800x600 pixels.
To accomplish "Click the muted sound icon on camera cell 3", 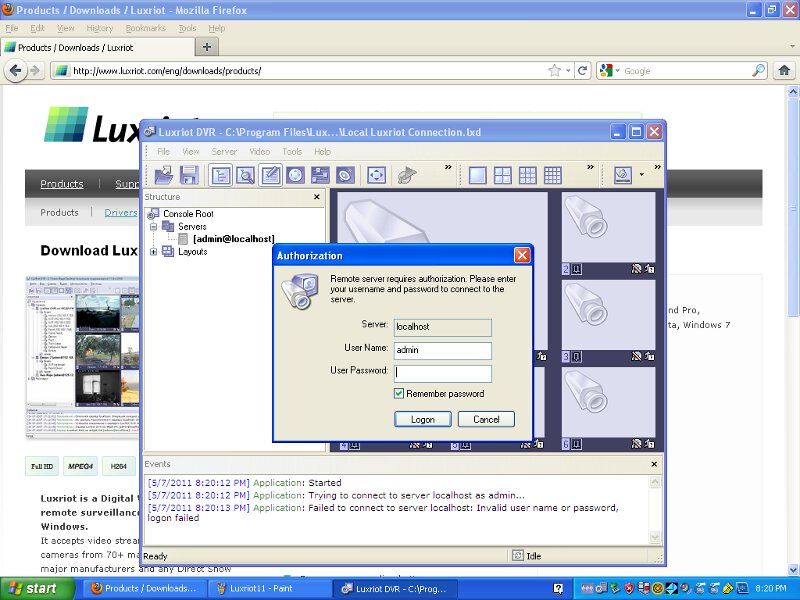I will click(636, 356).
